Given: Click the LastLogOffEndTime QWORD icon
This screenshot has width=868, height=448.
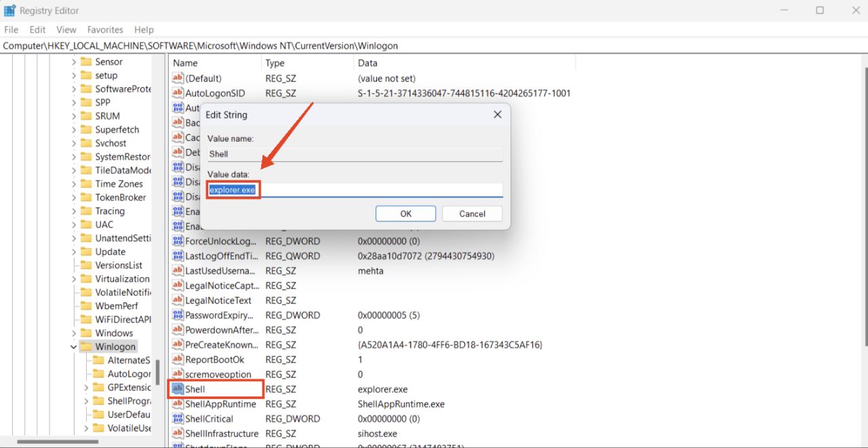Looking at the screenshot, I should (x=178, y=257).
